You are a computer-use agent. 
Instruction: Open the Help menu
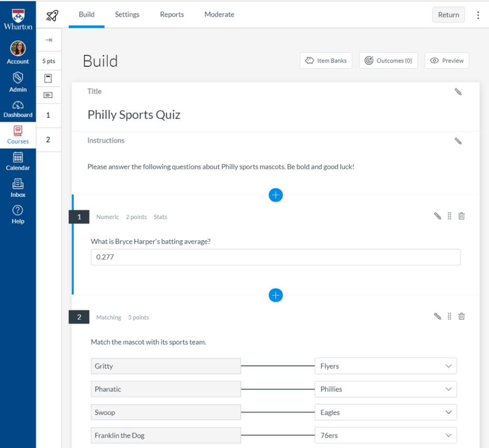tap(18, 215)
